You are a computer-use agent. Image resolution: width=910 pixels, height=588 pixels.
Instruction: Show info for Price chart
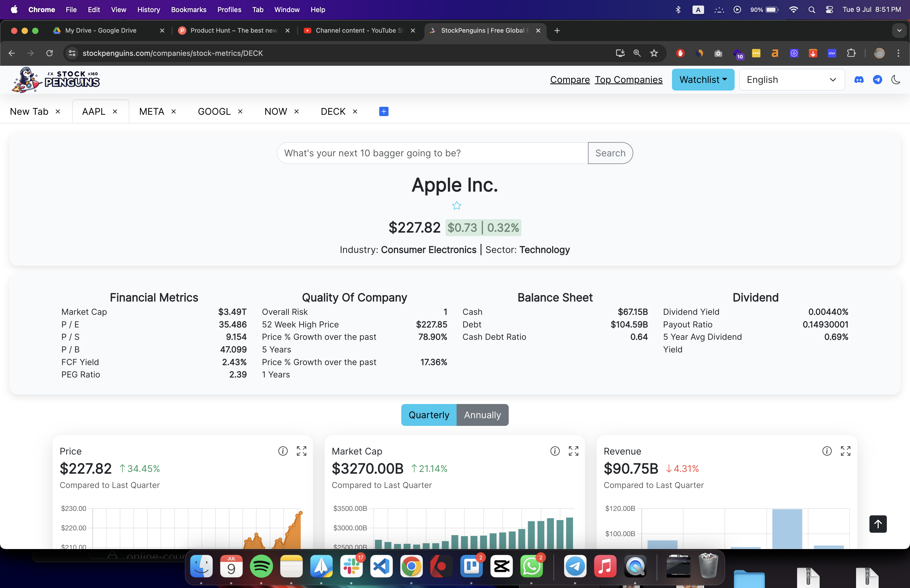coord(283,451)
